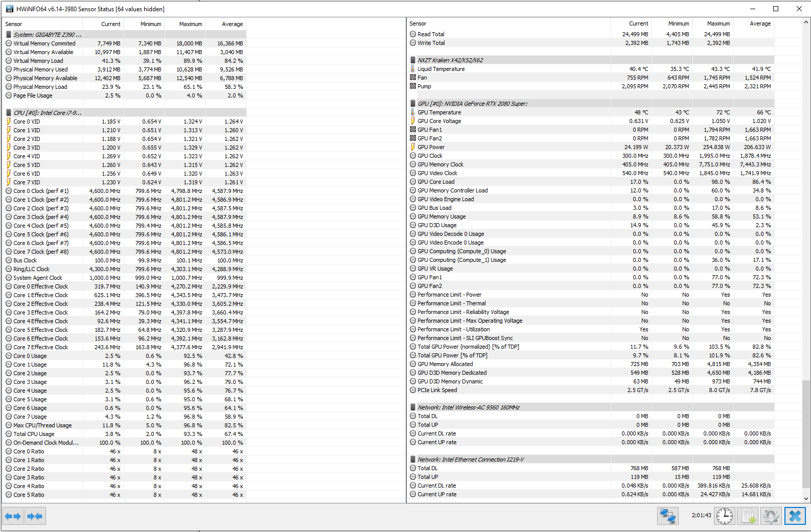Select the Max CPU/Thread Usage row

(125, 425)
